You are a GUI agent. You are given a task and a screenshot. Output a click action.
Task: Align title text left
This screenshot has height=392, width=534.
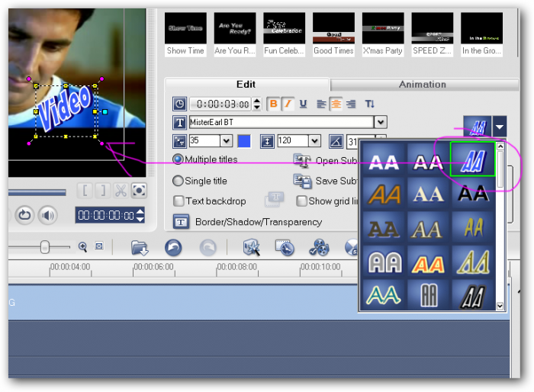coord(321,104)
